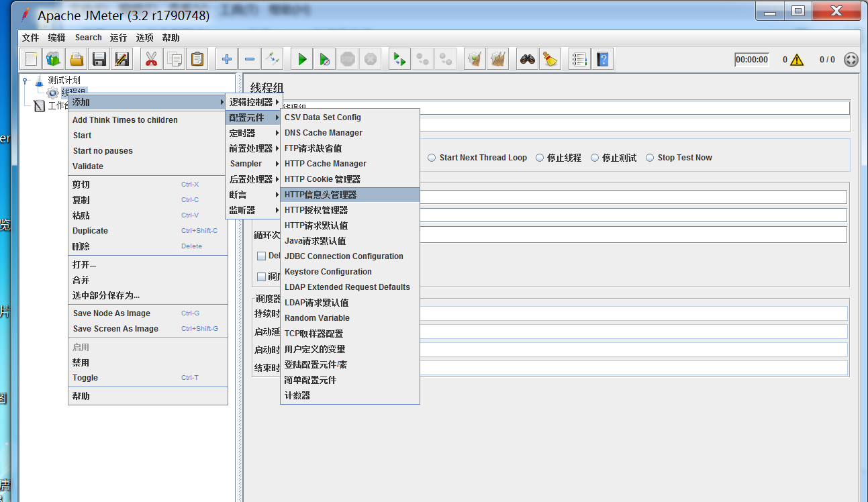Click the Copy toolbar icon
This screenshot has width=868, height=502.
(x=175, y=59)
